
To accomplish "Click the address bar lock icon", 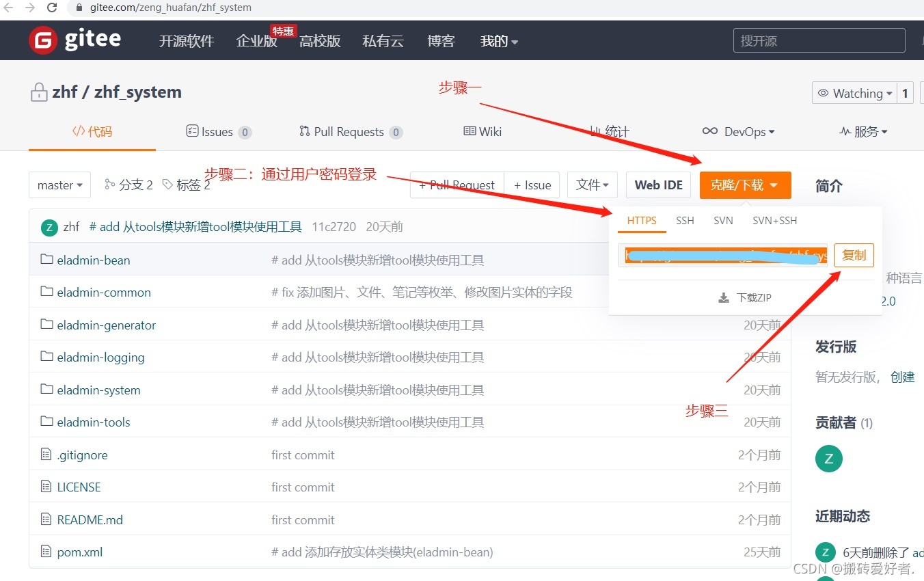I will (79, 8).
